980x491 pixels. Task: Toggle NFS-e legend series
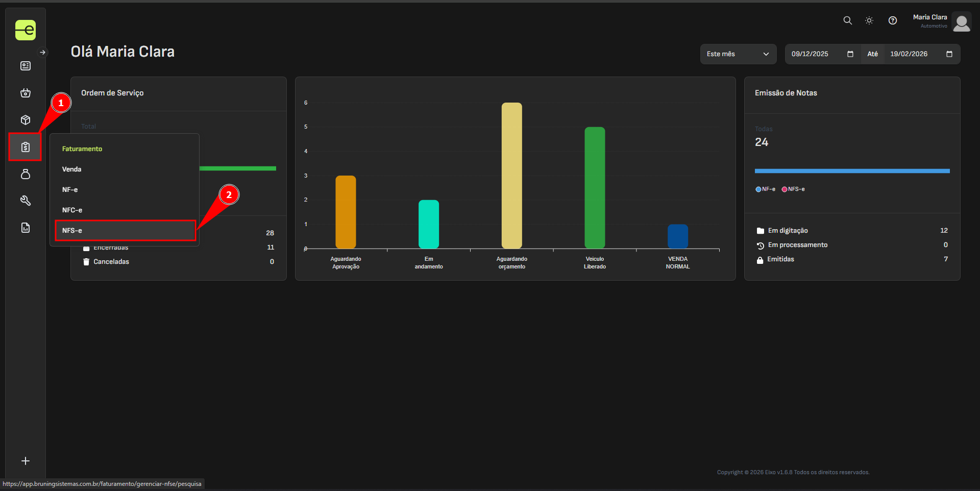[x=793, y=189]
